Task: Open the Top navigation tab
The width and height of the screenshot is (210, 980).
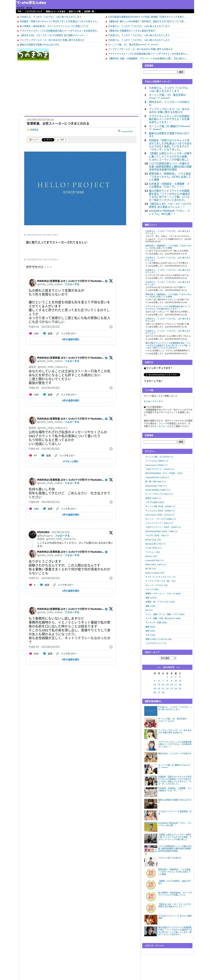Action: [19, 11]
